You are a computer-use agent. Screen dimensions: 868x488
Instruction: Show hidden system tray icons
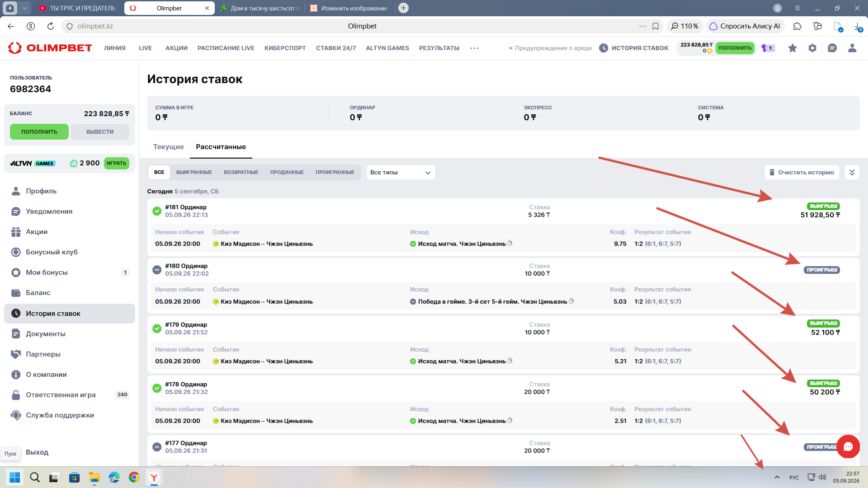[x=777, y=477]
